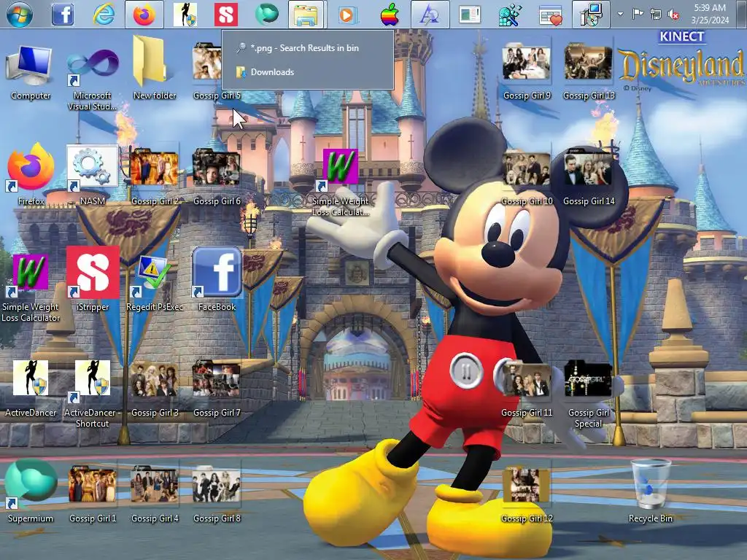The image size is (747, 560).
Task: Select the Supermium desktop shortcut
Action: coord(31,491)
